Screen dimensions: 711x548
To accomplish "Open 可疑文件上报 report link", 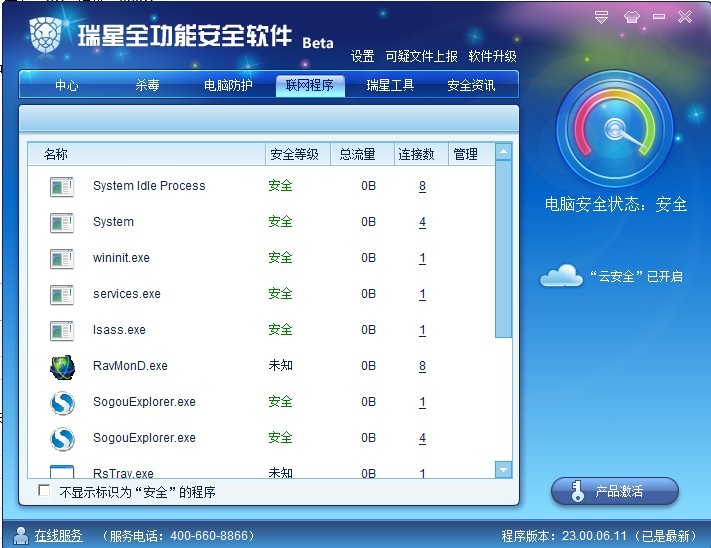I will (x=421, y=56).
